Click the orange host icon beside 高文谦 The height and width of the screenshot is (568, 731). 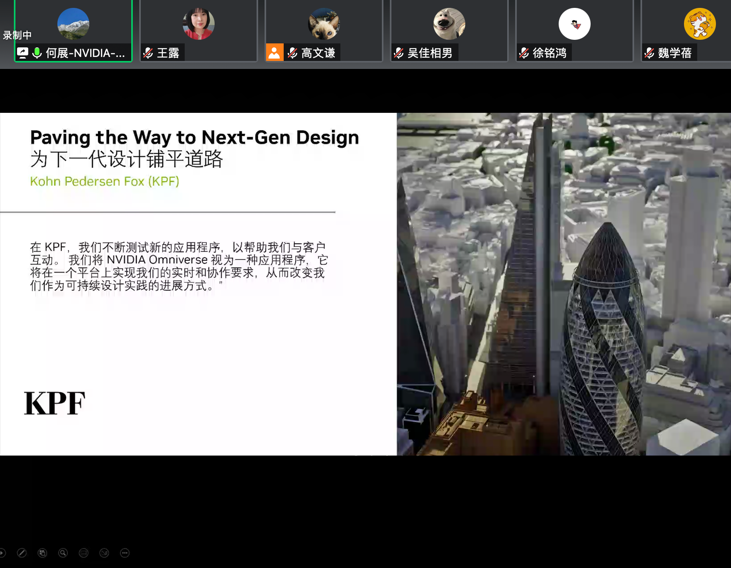274,52
